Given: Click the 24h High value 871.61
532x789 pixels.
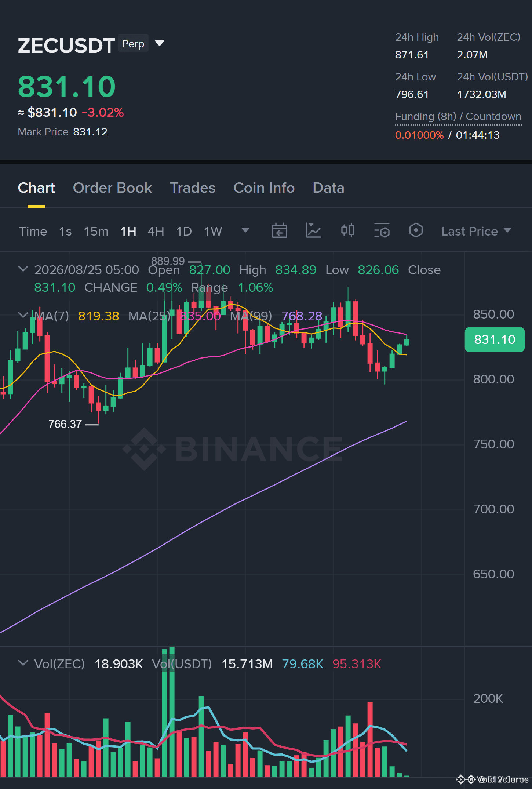Looking at the screenshot, I should [412, 55].
